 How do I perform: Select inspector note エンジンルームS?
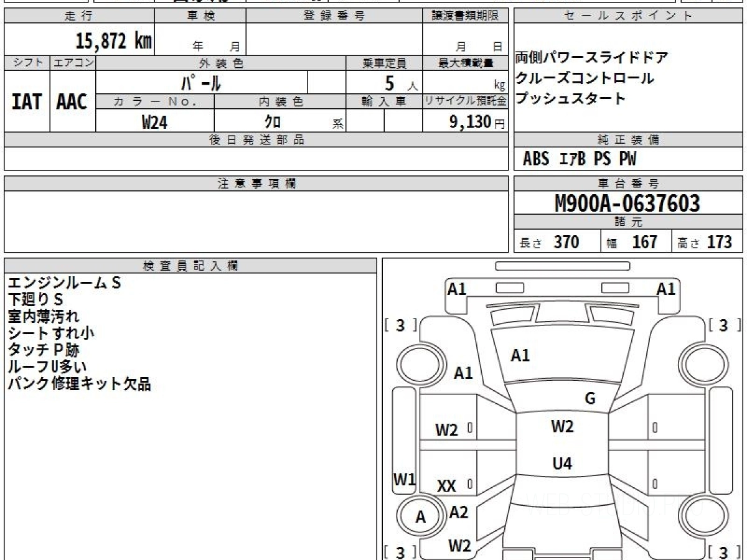pos(64,283)
